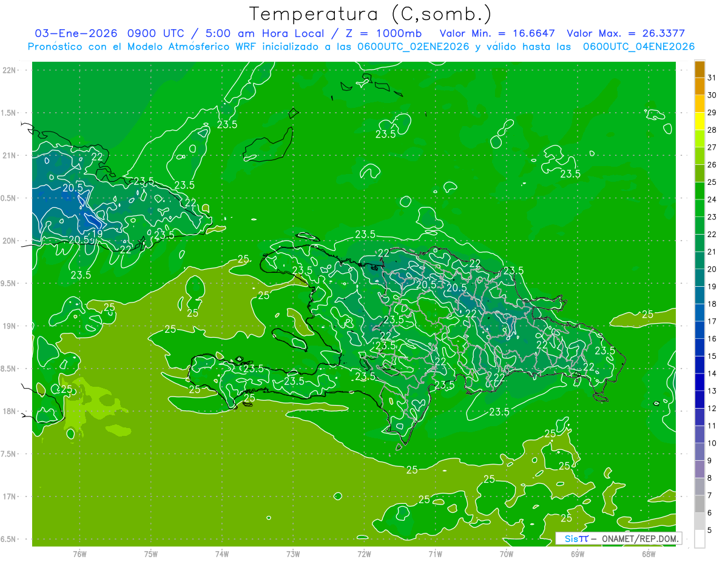728x562 pixels.
Task: Click the colorbar label '30'
Action: [x=712, y=95]
